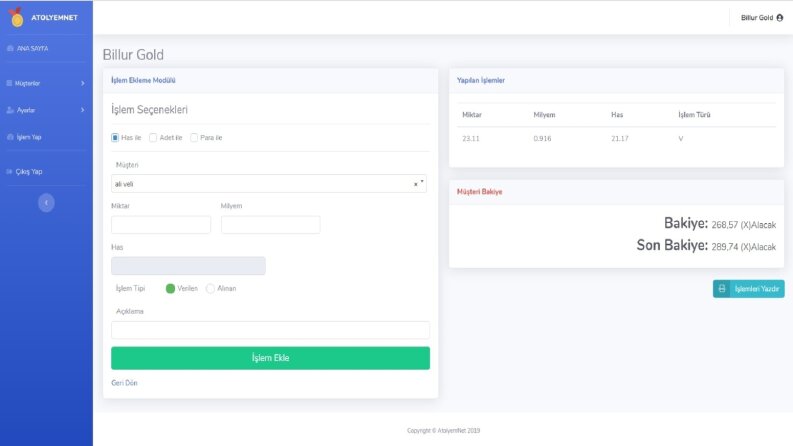Click the İşlem Türü column header
This screenshot has width=793, height=446.
coord(694,115)
